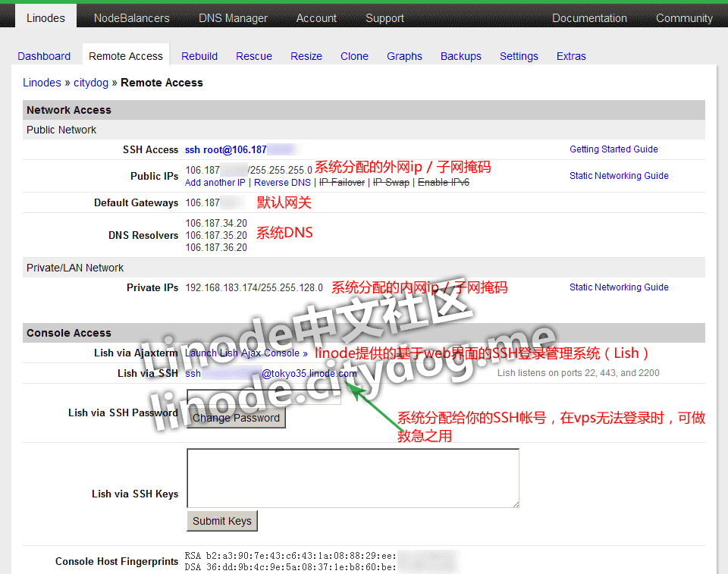Image resolution: width=728 pixels, height=574 pixels.
Task: Click the Linodes breadcrumb link
Action: click(42, 83)
